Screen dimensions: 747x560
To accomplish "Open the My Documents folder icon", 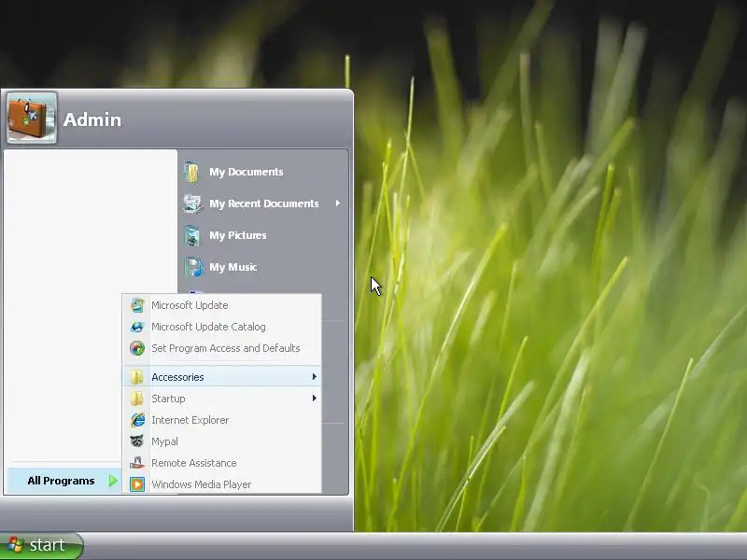I will point(192,172).
